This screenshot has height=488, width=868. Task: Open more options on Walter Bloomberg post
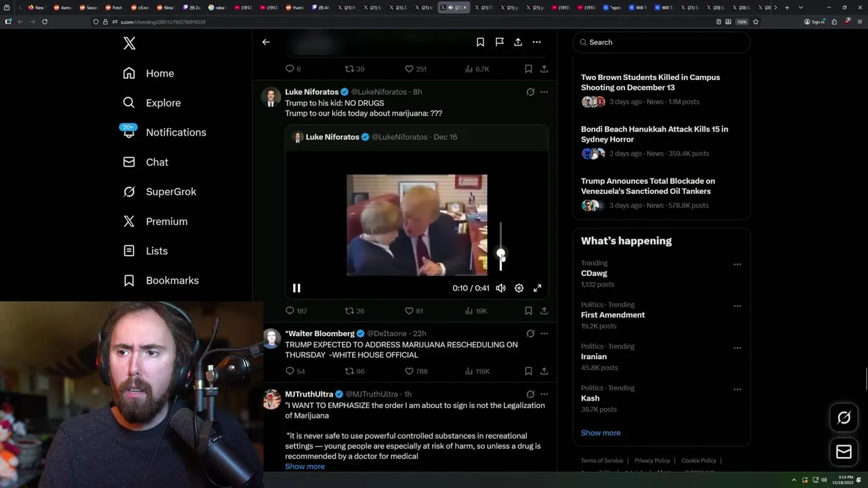544,333
